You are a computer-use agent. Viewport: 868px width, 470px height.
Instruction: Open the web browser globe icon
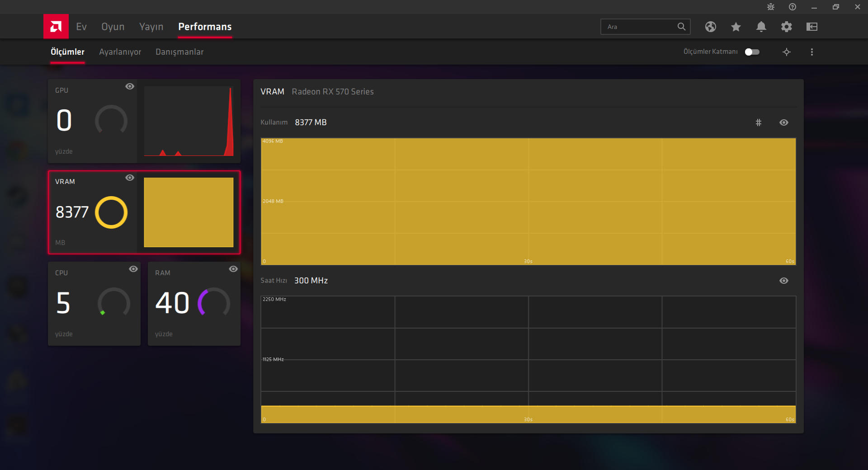tap(711, 27)
